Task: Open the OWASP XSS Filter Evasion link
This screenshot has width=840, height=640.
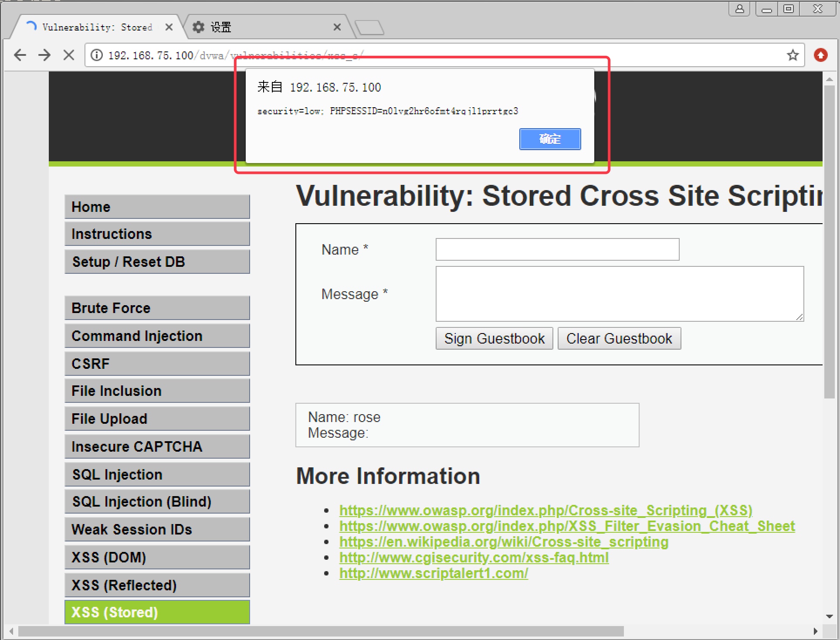Action: click(x=566, y=526)
